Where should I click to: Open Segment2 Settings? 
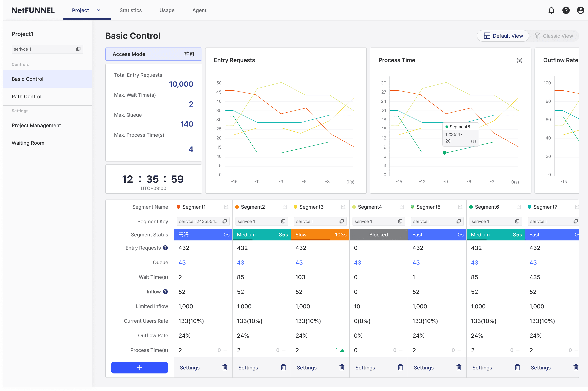coord(248,368)
